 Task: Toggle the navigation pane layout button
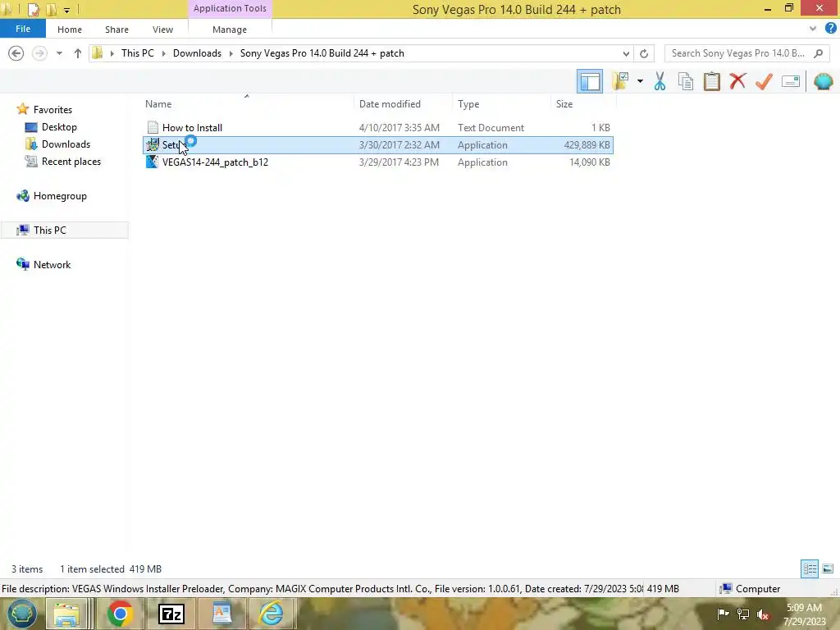[590, 81]
